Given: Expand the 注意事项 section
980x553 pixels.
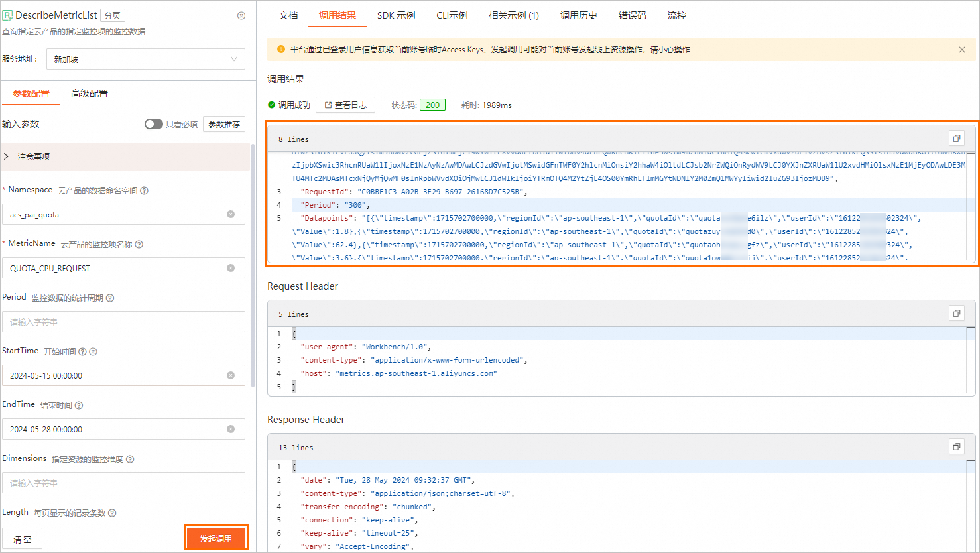Looking at the screenshot, I should point(125,156).
